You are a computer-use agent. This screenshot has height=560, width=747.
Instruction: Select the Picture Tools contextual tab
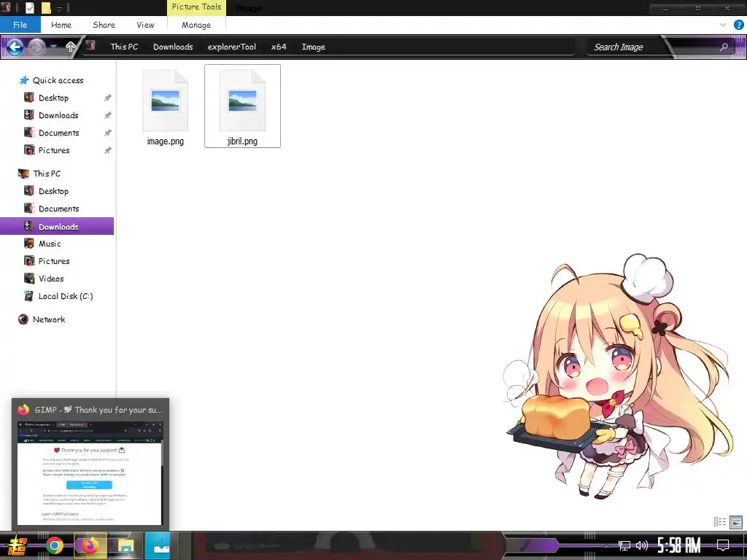pos(196,7)
